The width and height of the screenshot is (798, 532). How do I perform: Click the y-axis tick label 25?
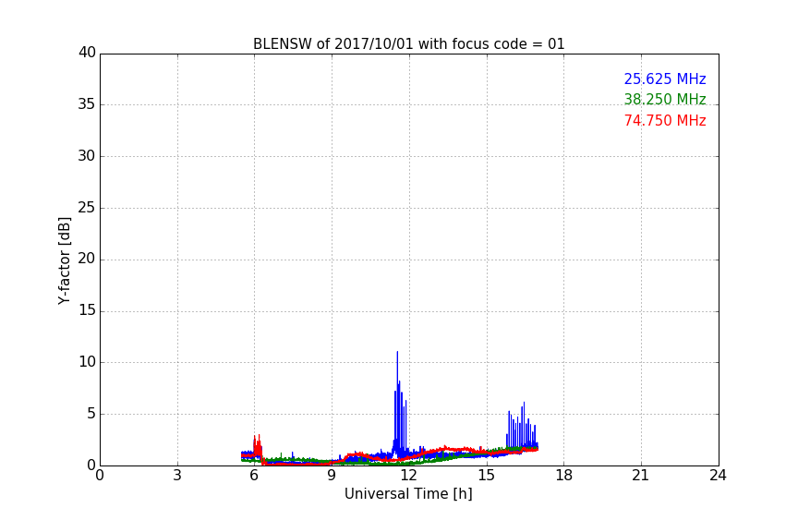click(x=87, y=208)
